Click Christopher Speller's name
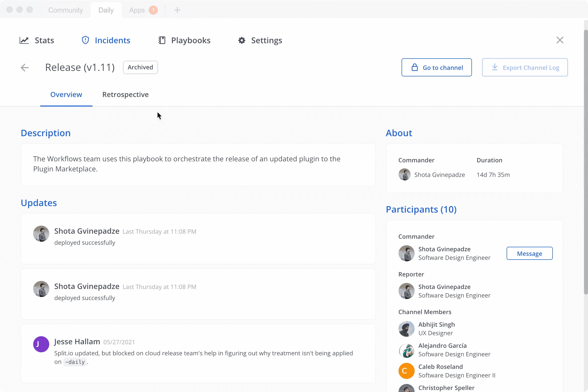The width and height of the screenshot is (588, 392). coord(446,388)
